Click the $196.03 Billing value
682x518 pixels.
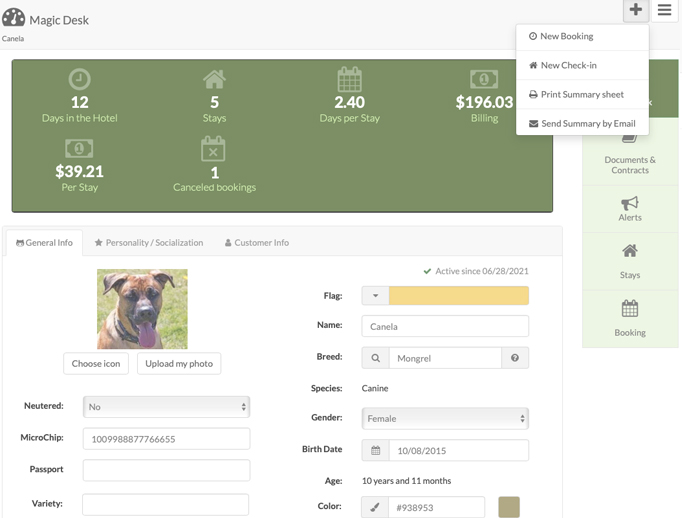pos(484,102)
